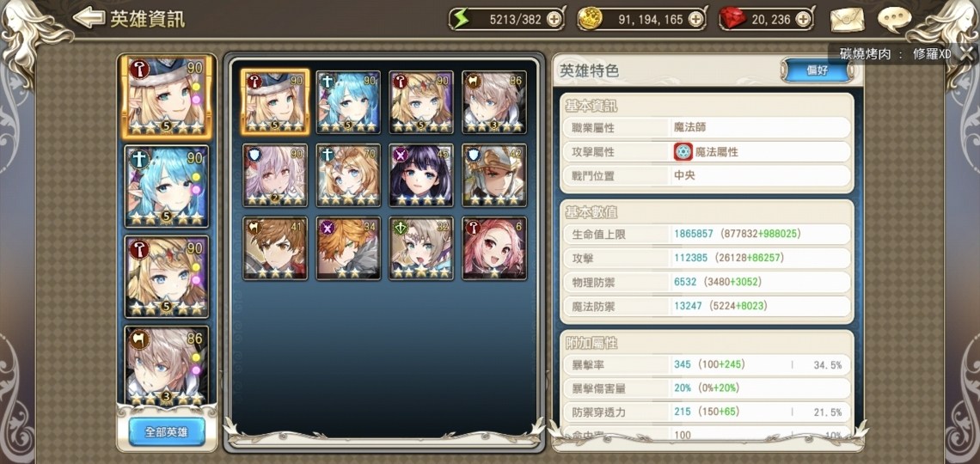This screenshot has width=980, height=464.
Task: Pick the level 42 armored knight hero
Action: [x=494, y=174]
